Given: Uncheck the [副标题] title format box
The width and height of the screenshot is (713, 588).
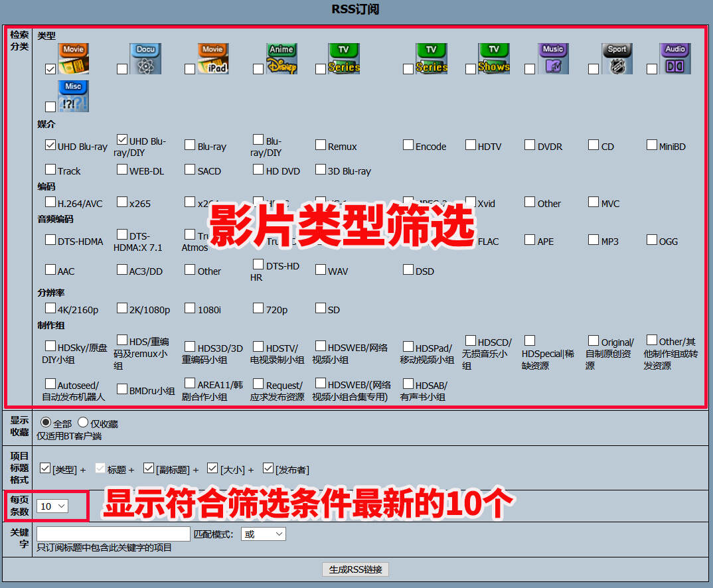Looking at the screenshot, I should [149, 468].
